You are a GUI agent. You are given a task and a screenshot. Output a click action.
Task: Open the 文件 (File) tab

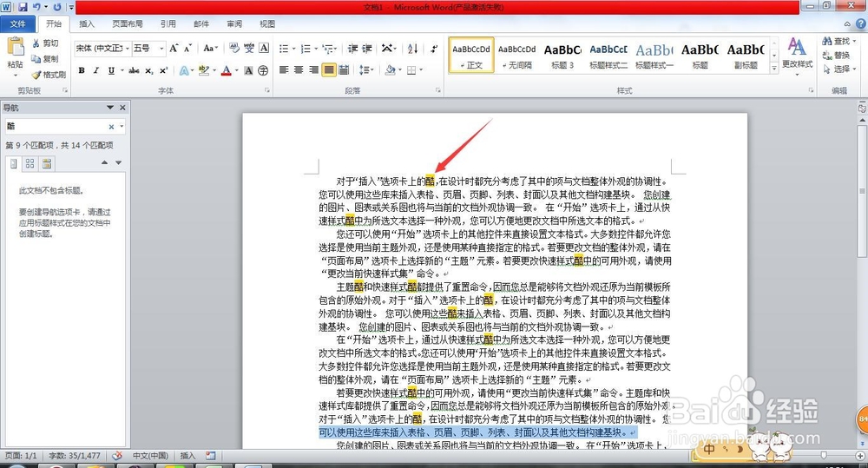(x=17, y=23)
